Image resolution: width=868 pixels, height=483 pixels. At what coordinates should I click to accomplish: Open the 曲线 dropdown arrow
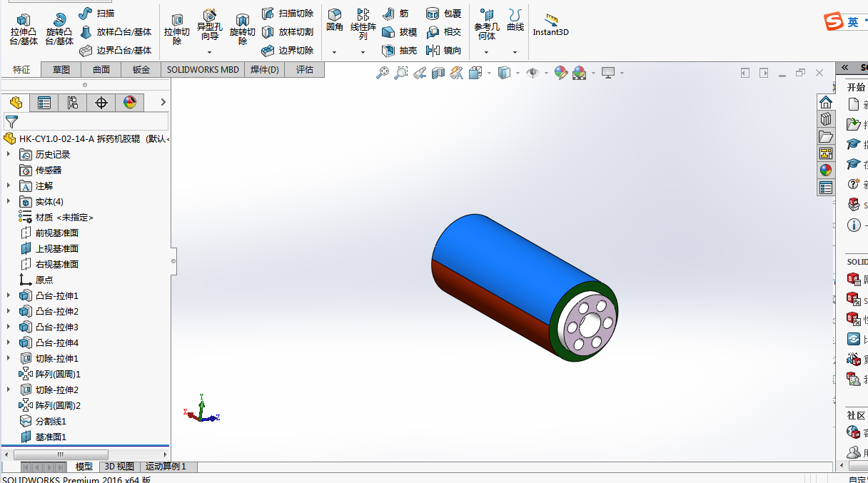pos(515,52)
